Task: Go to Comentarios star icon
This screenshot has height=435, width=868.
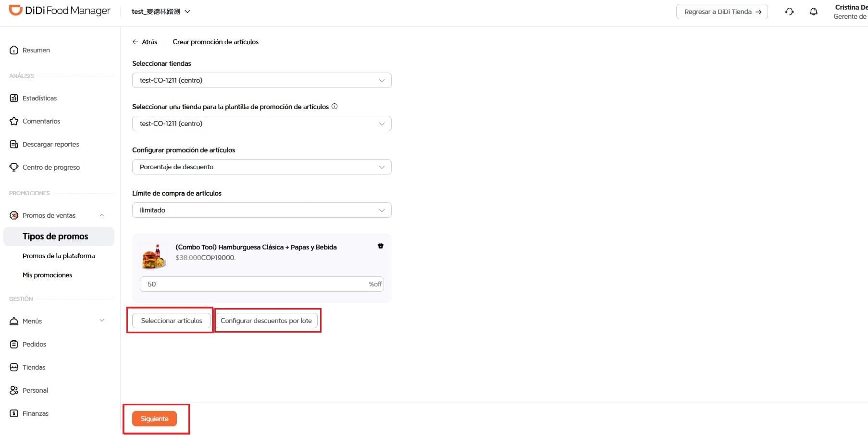Action: [x=14, y=121]
